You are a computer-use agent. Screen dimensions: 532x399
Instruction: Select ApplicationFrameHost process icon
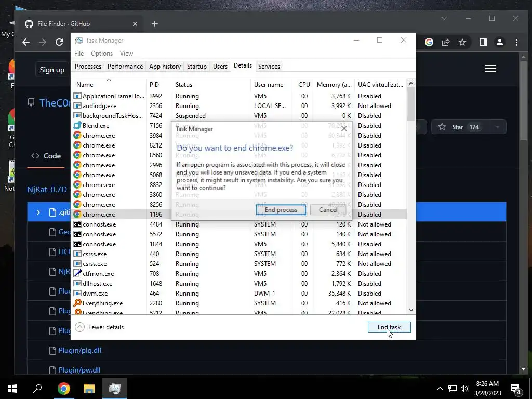pos(77,96)
